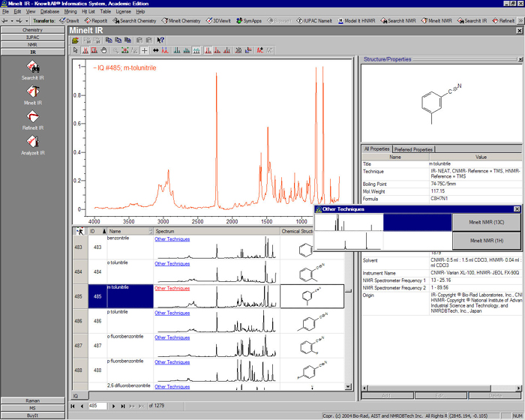Click the MineIt NMR (13C) button
Viewport: 525px width, 420px height.
point(486,223)
